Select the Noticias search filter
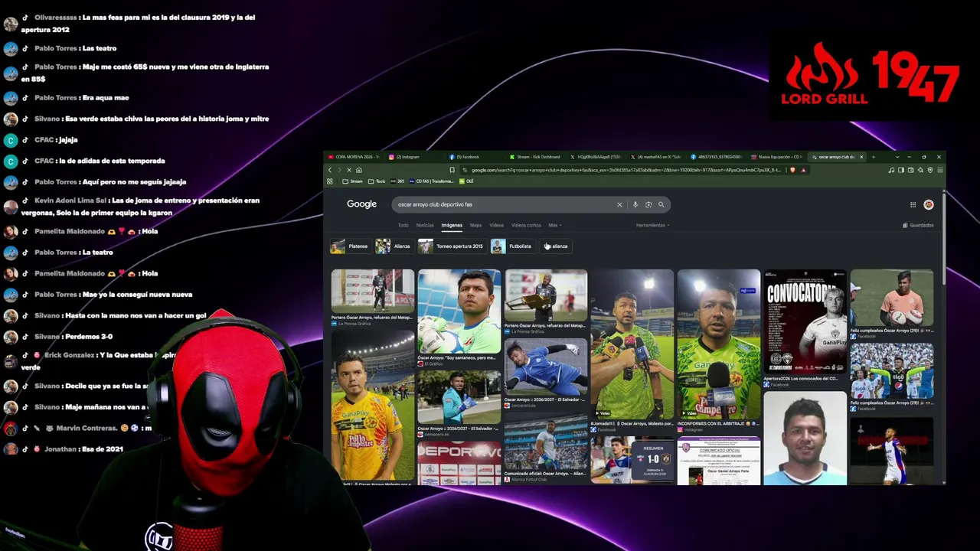The image size is (980, 551). click(x=425, y=225)
